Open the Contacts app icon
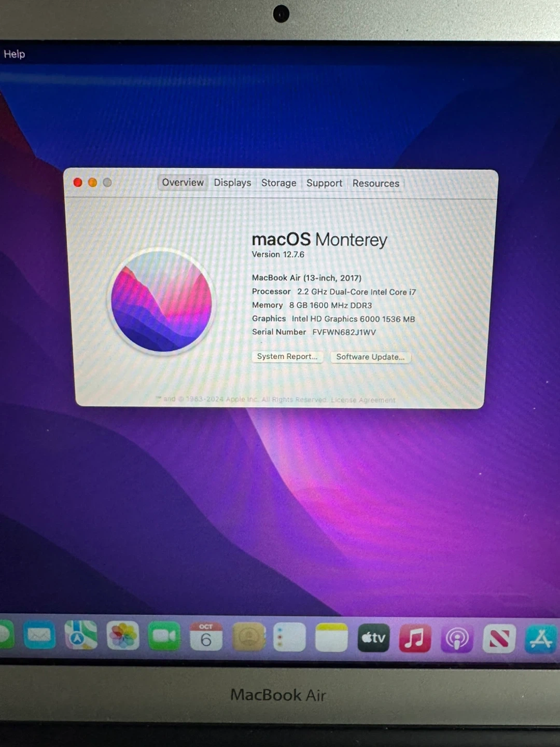The width and height of the screenshot is (560, 747). [248, 637]
